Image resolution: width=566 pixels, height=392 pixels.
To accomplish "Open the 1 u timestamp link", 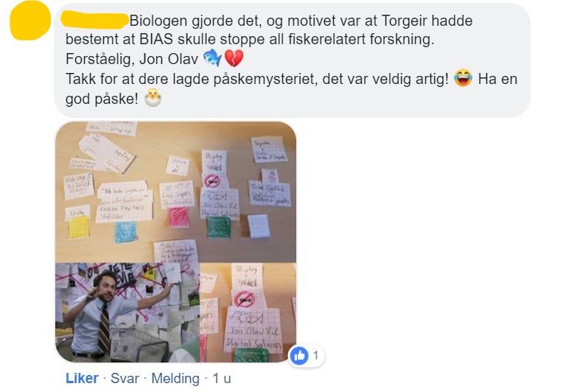I will pyautogui.click(x=222, y=378).
